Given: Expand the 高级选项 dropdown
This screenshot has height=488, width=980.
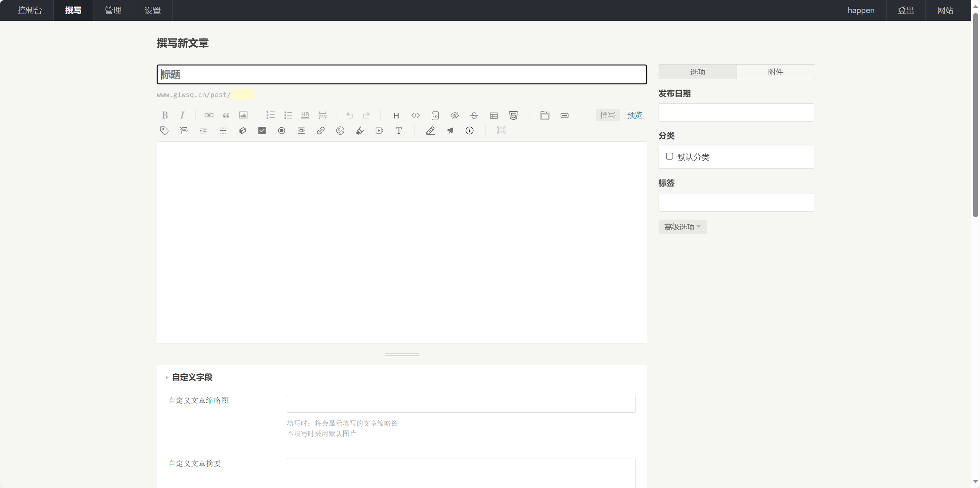Looking at the screenshot, I should click(x=682, y=227).
